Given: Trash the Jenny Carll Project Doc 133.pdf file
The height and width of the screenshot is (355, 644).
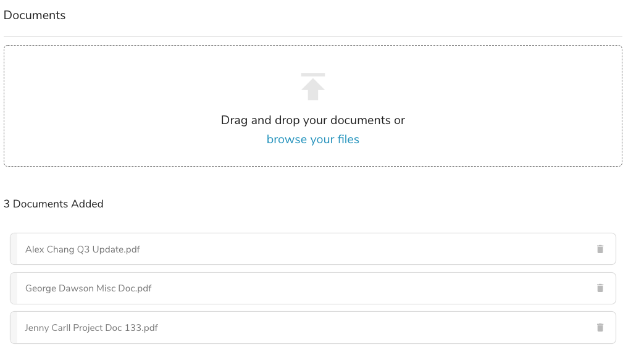Looking at the screenshot, I should point(600,327).
